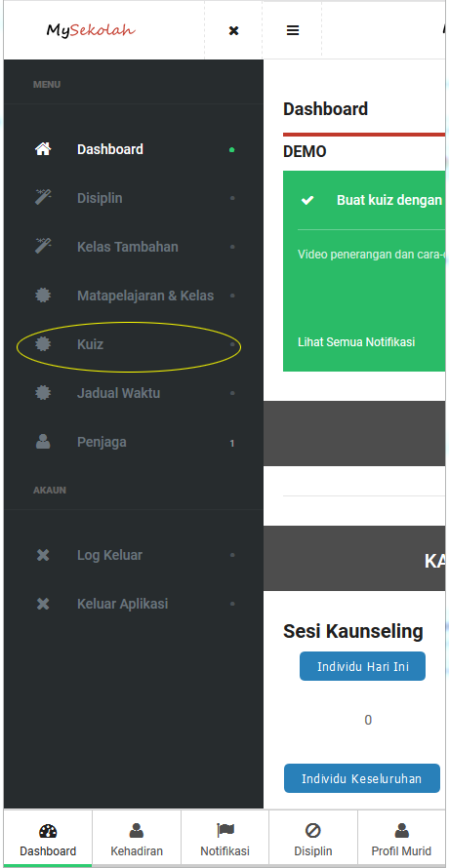The height and width of the screenshot is (868, 449).
Task: Click the Individu Keseluruhan button
Action: pyautogui.click(x=362, y=778)
